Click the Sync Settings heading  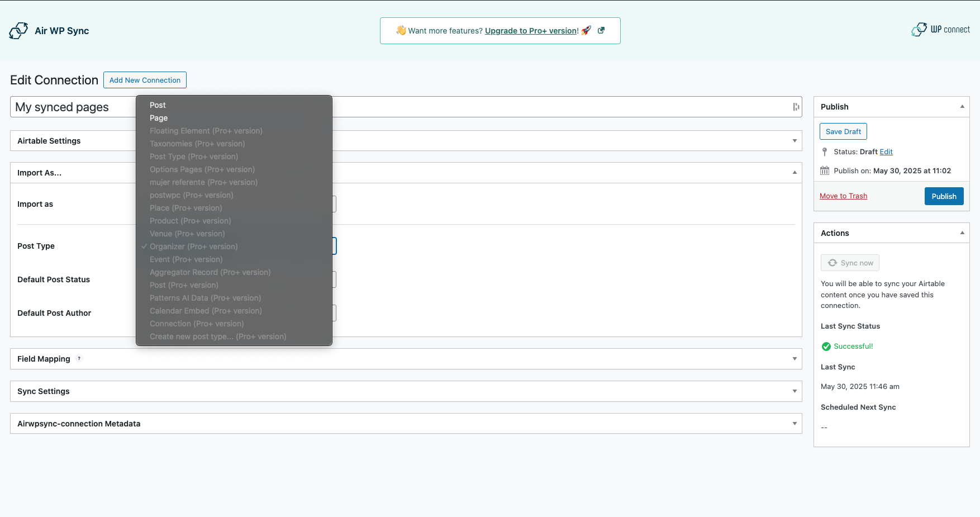(x=44, y=391)
